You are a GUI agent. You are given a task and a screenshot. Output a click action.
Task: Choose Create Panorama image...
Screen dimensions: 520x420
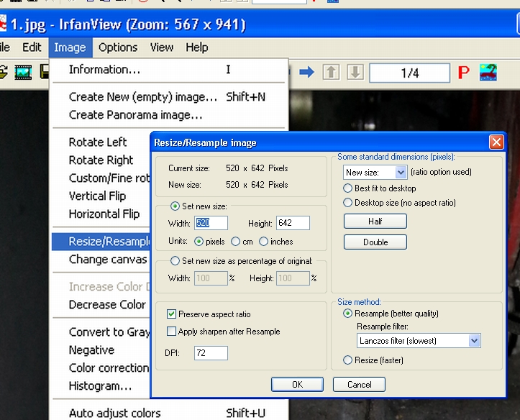click(168, 115)
